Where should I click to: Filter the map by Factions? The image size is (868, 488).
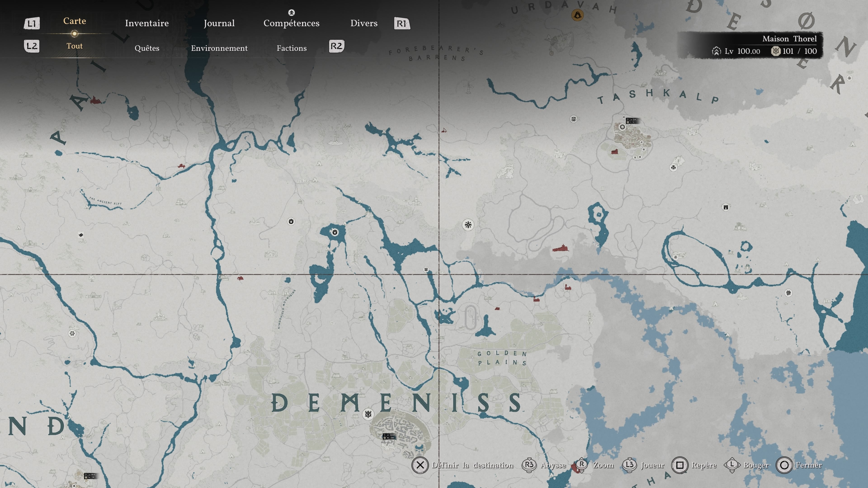point(292,48)
